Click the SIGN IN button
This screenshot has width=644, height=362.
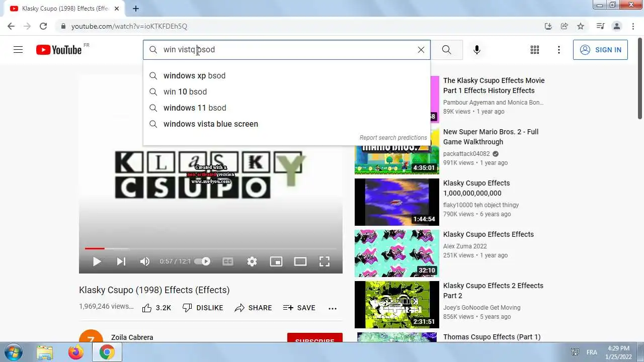click(600, 50)
